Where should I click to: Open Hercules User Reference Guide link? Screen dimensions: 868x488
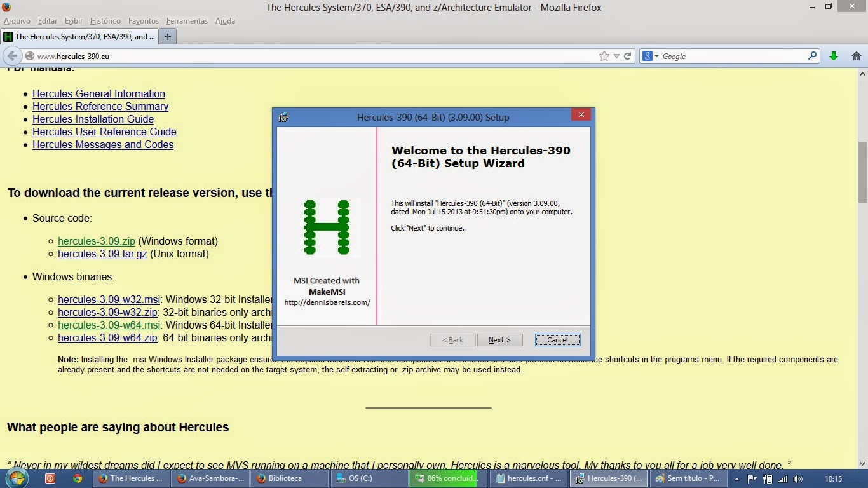coord(104,132)
